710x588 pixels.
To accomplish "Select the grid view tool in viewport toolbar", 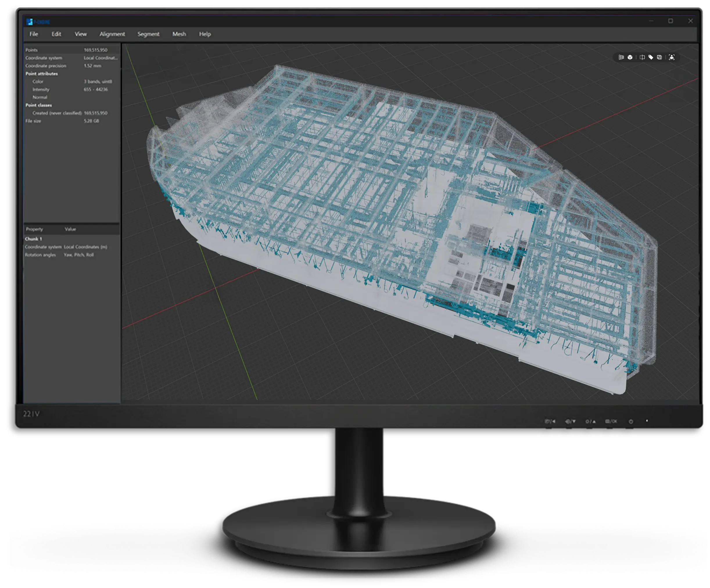I will pos(621,57).
